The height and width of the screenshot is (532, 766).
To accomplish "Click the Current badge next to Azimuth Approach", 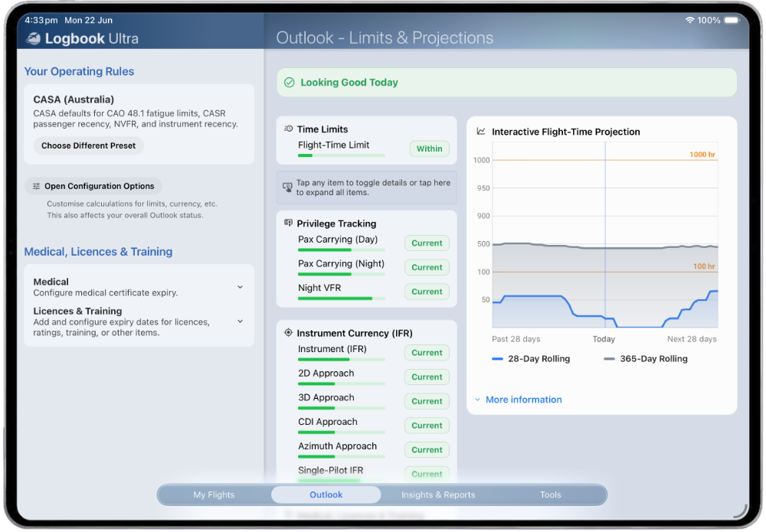I will point(427,451).
